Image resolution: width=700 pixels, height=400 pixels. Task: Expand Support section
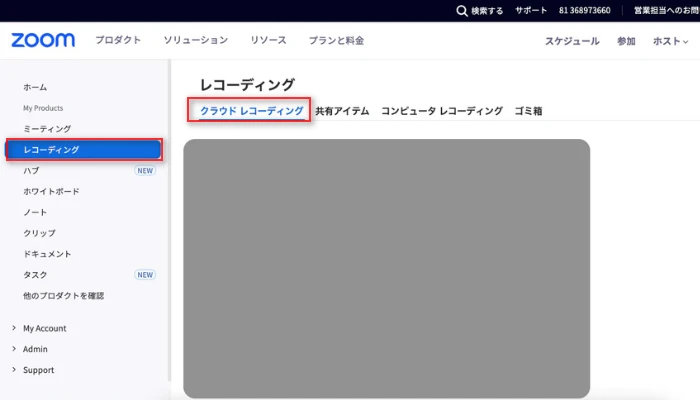[x=33, y=370]
